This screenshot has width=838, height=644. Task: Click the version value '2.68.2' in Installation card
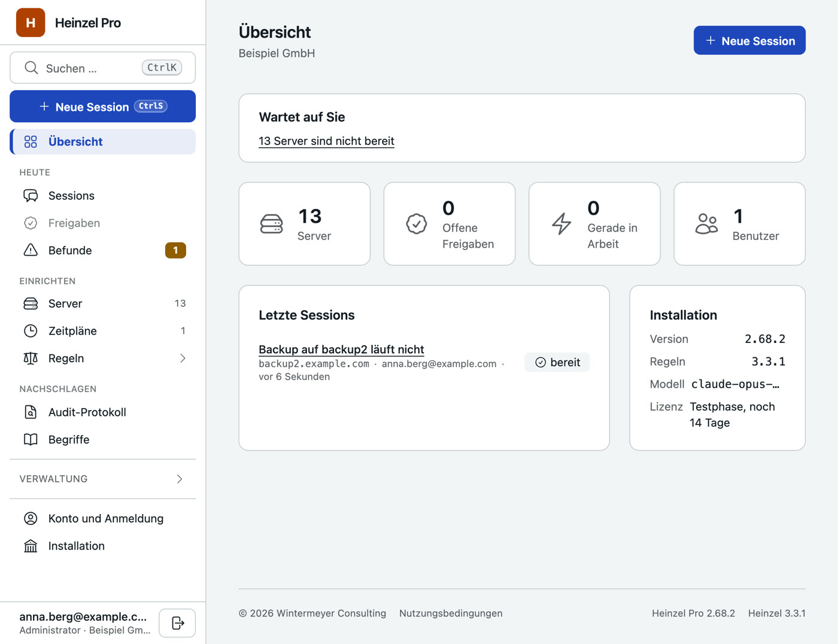pos(765,339)
